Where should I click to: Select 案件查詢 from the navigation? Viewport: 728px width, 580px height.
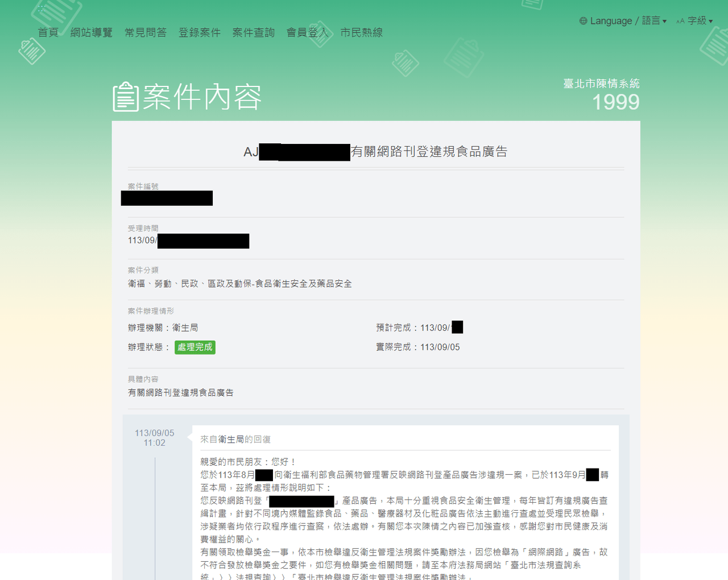(x=253, y=32)
